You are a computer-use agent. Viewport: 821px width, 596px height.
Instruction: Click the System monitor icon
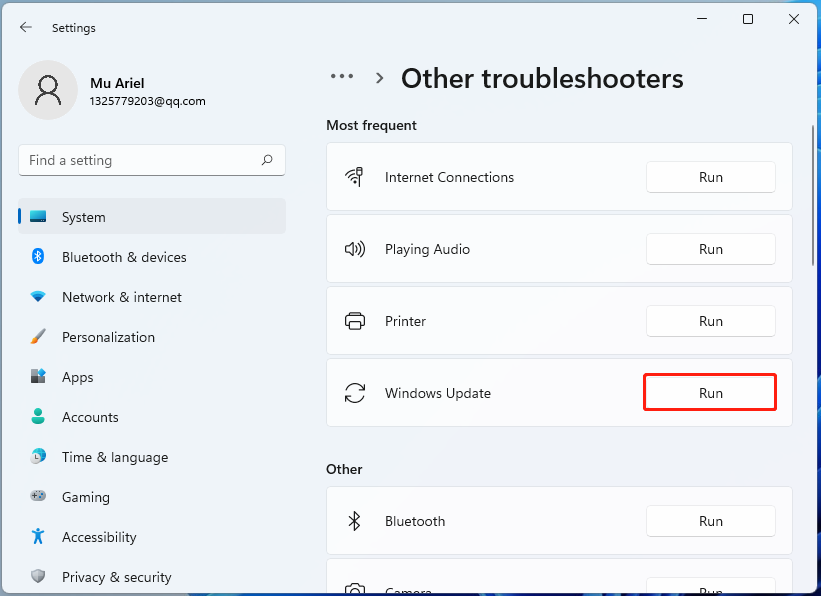38,216
